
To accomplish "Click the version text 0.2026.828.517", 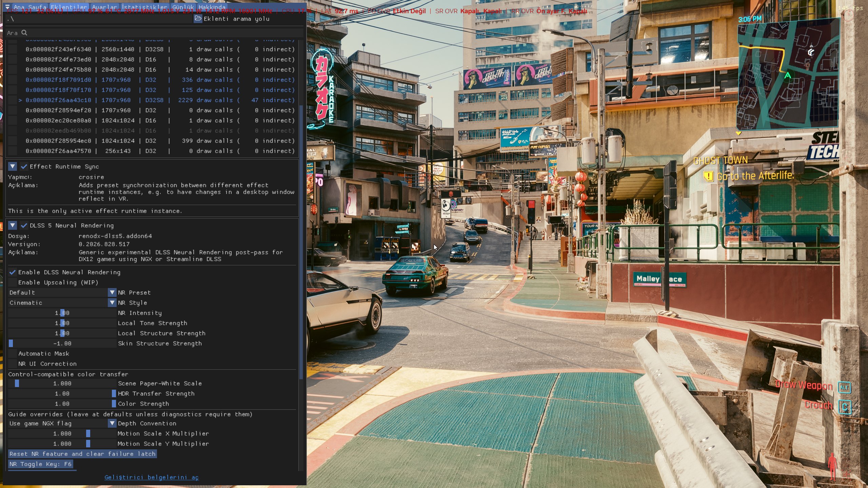I will point(104,244).
